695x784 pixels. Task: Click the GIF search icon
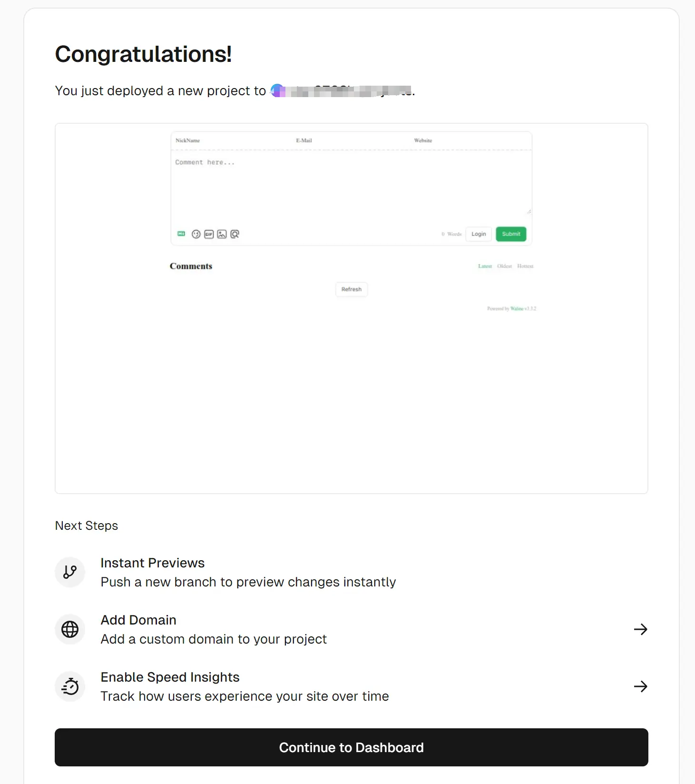click(209, 234)
